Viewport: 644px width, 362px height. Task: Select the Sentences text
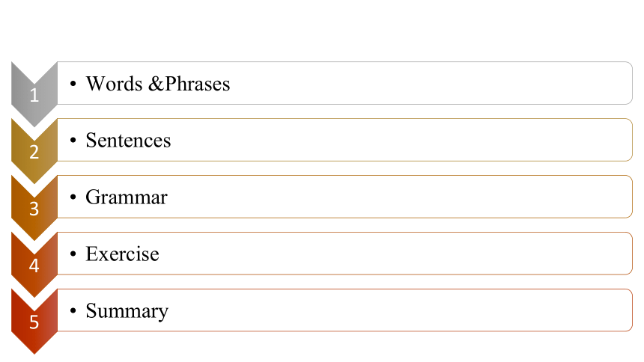click(x=128, y=141)
